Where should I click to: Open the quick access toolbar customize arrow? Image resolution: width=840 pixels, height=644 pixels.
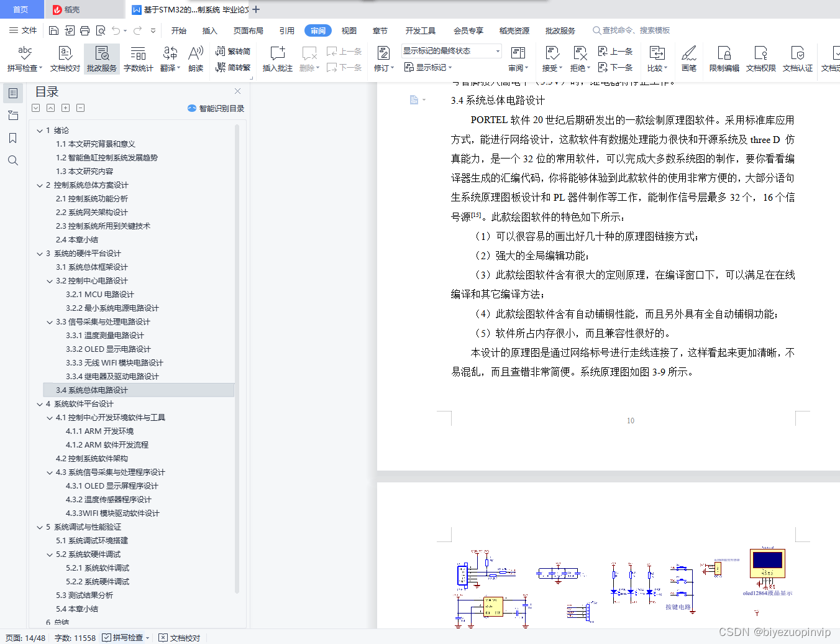[153, 30]
